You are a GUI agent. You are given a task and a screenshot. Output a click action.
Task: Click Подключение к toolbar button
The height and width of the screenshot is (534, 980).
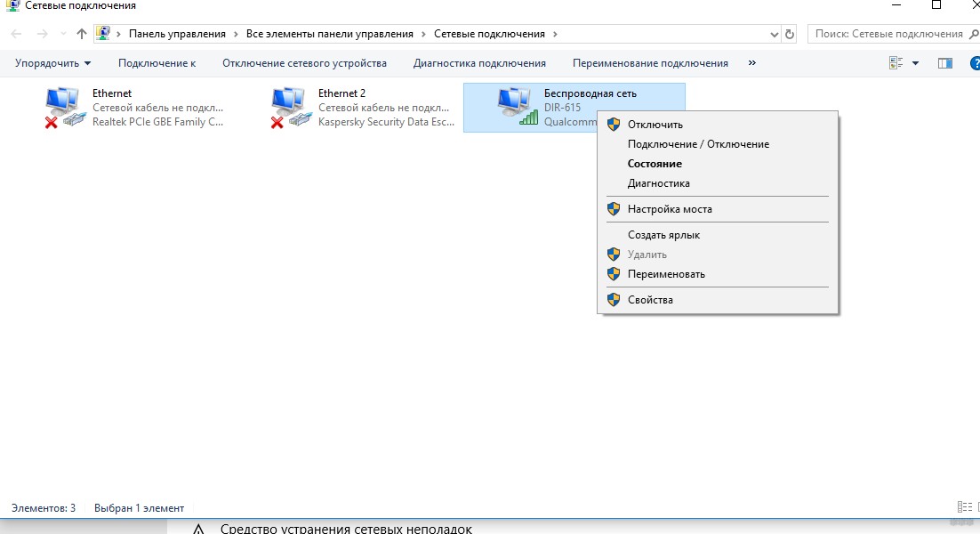coord(157,63)
